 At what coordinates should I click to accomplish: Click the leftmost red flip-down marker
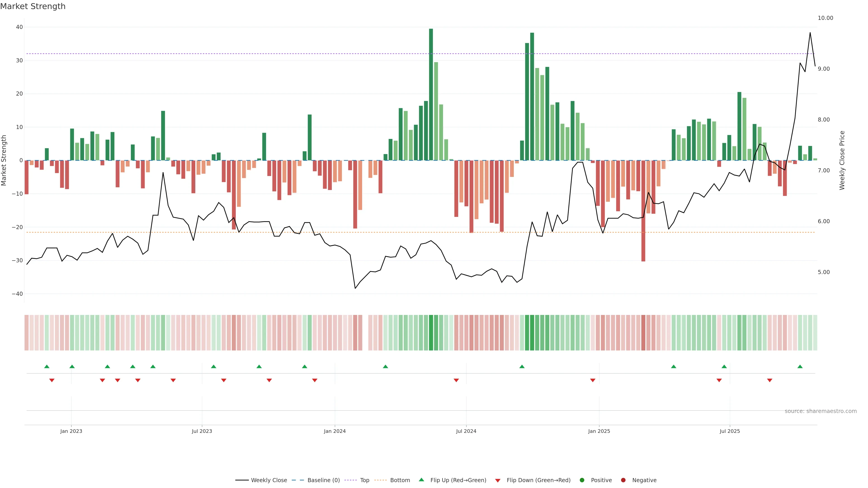(52, 380)
